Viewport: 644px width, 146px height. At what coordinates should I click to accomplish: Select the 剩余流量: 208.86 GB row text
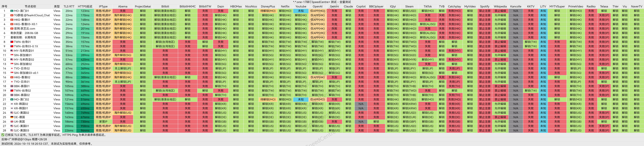coord(24,33)
